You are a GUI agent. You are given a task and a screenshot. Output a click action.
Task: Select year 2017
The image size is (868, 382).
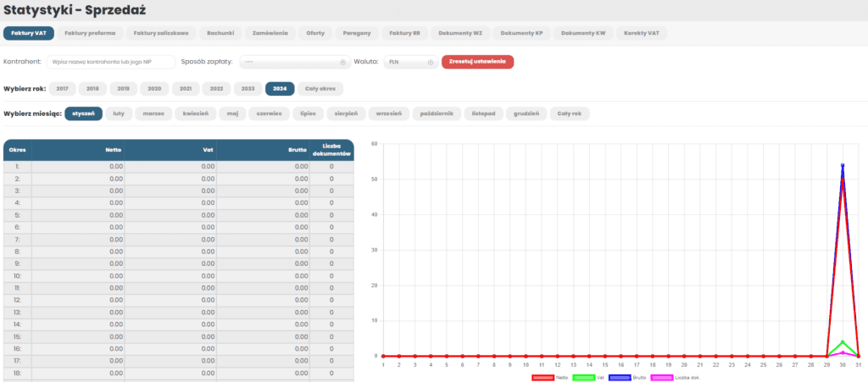pyautogui.click(x=62, y=88)
